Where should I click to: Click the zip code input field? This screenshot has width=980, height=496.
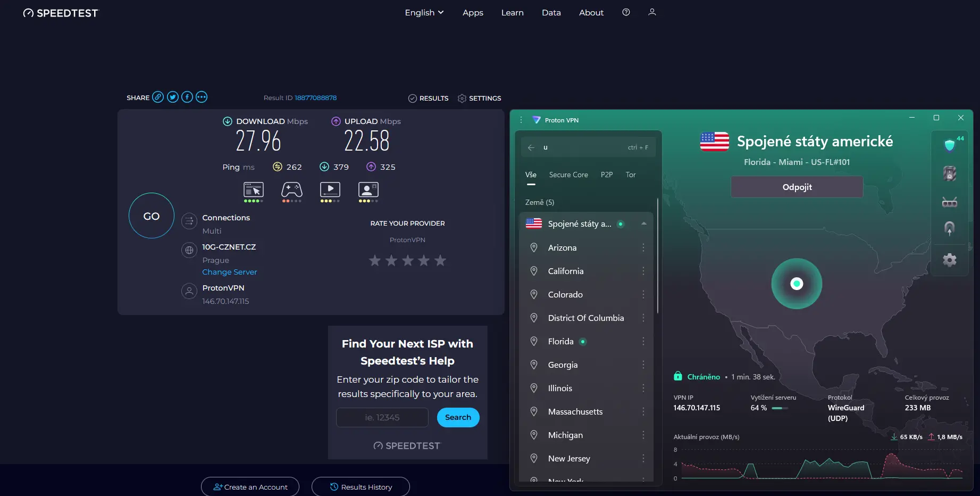click(382, 417)
